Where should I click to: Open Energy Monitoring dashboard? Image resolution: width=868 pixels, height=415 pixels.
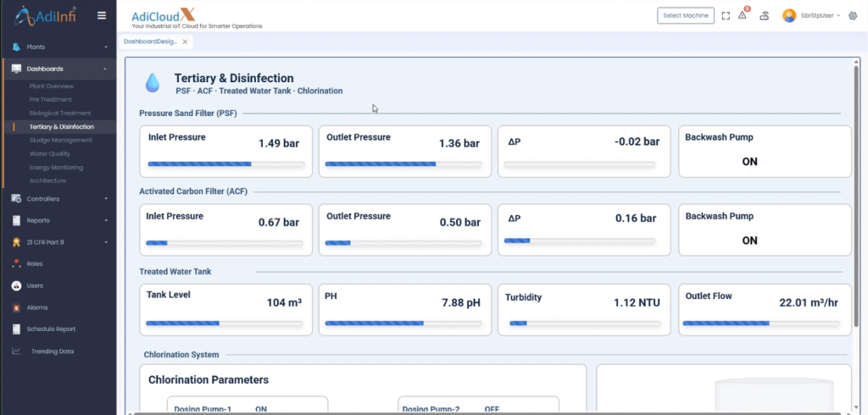(56, 167)
